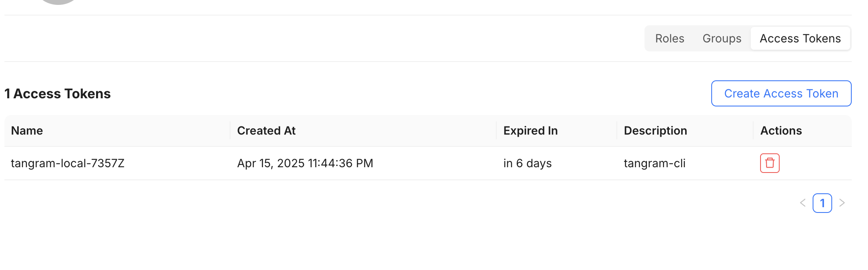The width and height of the screenshot is (868, 270).
Task: Go to the previous page using left chevron
Action: (x=803, y=203)
